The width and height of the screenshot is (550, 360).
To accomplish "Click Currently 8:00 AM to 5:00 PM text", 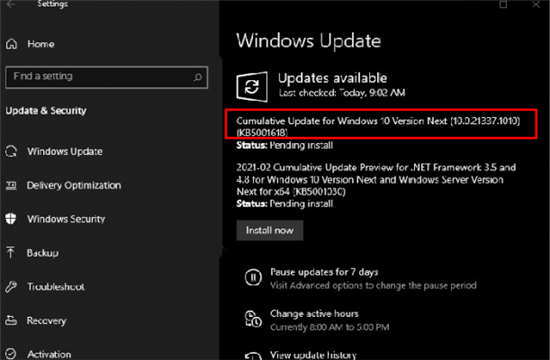I will pos(330,327).
